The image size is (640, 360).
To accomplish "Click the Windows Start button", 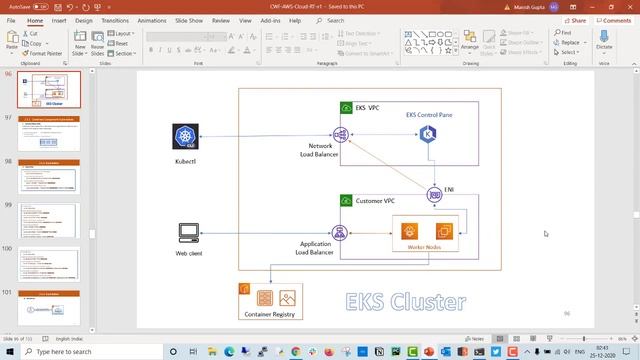I will point(9,351).
